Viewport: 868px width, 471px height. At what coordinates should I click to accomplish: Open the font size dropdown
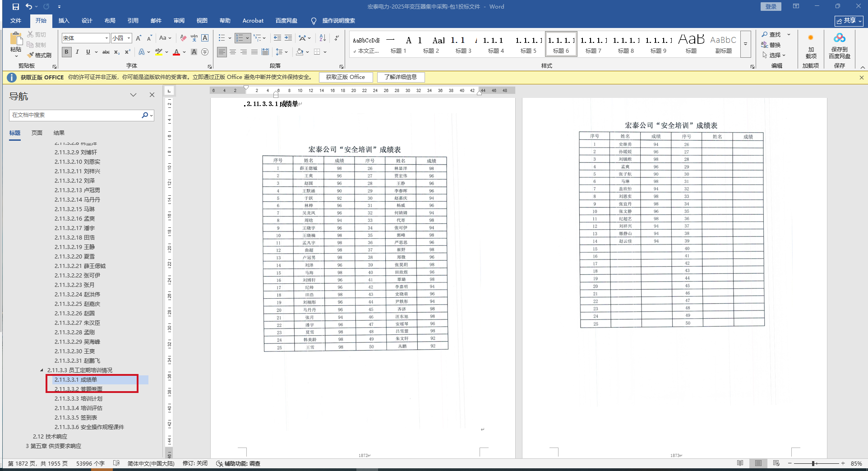point(129,38)
